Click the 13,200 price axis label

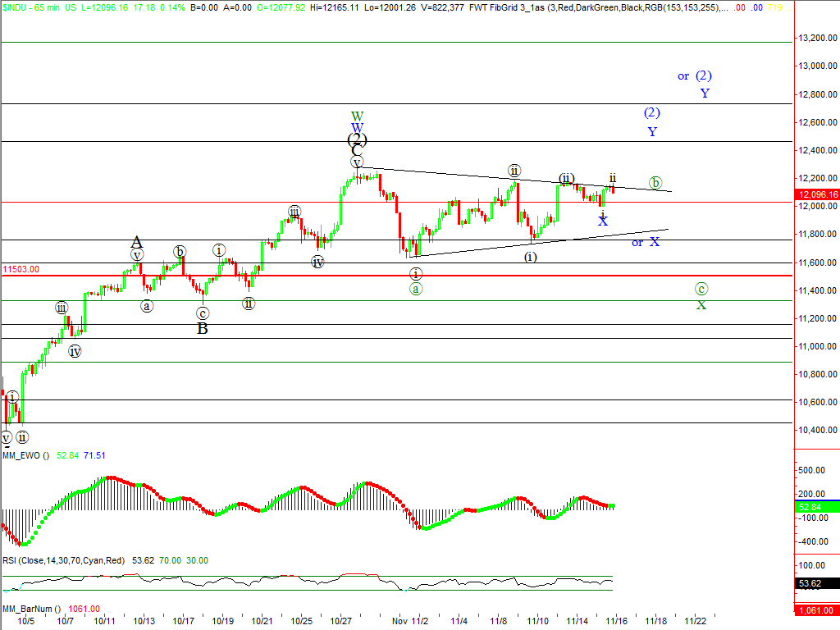[x=817, y=38]
